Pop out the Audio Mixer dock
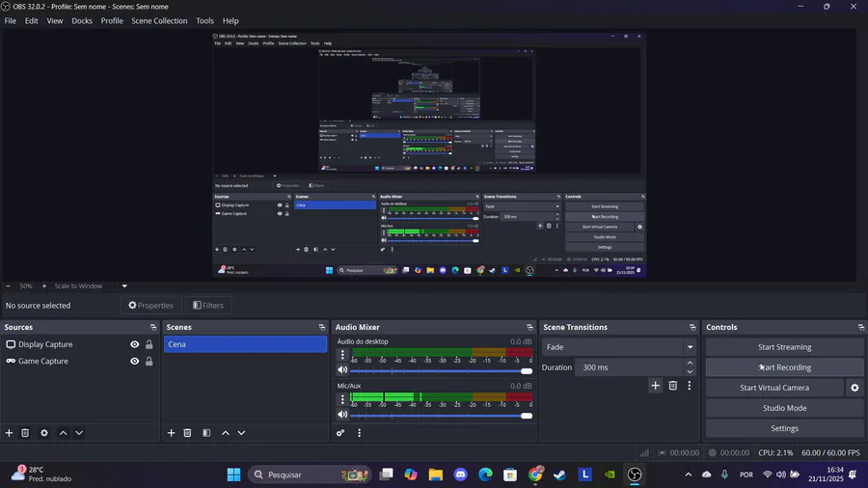The height and width of the screenshot is (488, 868). 529,327
